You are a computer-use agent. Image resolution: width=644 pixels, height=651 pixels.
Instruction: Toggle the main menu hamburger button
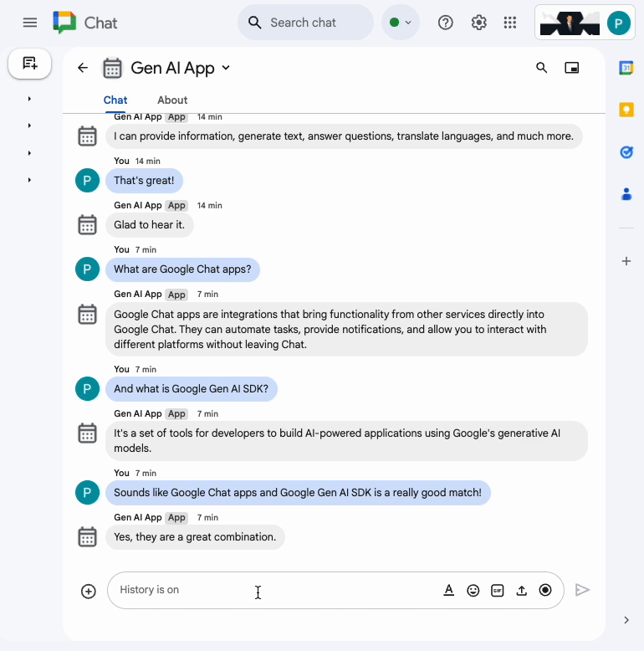(x=30, y=23)
